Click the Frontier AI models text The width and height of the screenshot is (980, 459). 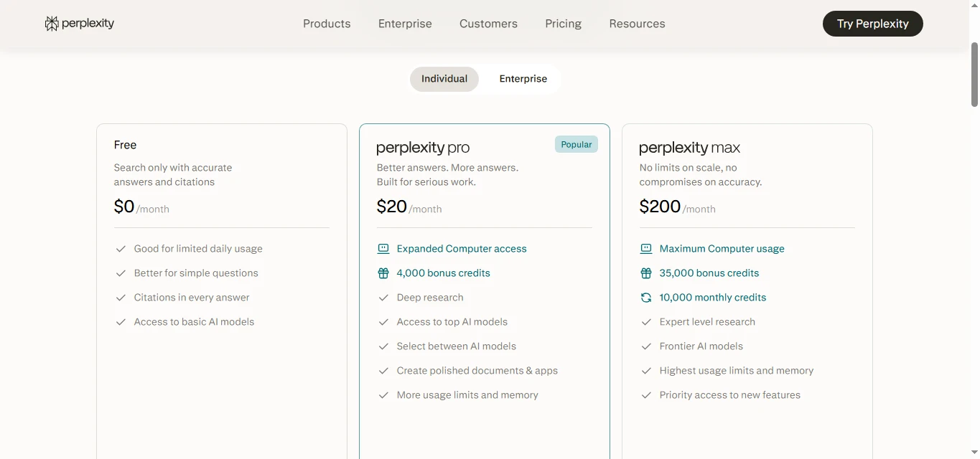701,346
